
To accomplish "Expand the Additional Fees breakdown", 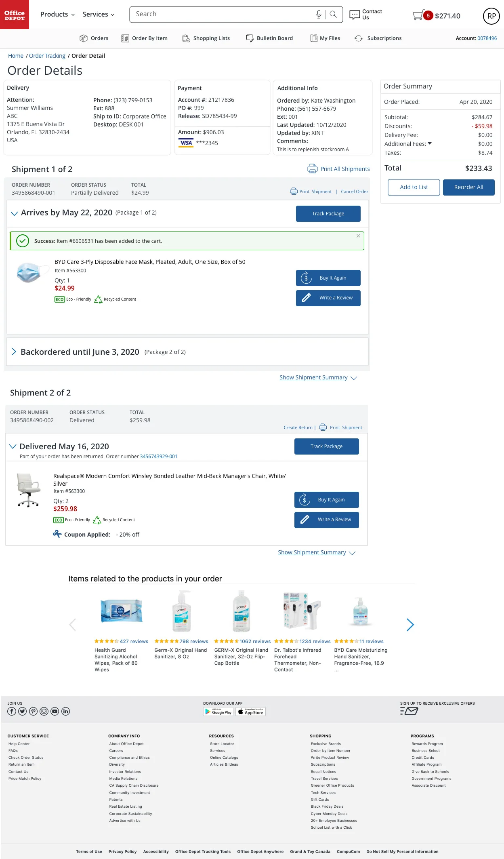I will click(430, 143).
